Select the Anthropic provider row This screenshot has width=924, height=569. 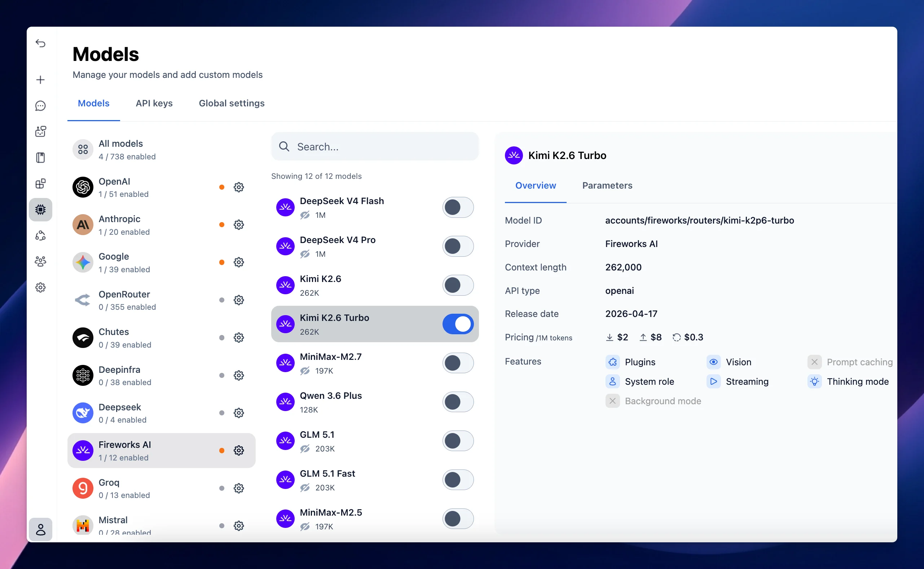click(161, 225)
